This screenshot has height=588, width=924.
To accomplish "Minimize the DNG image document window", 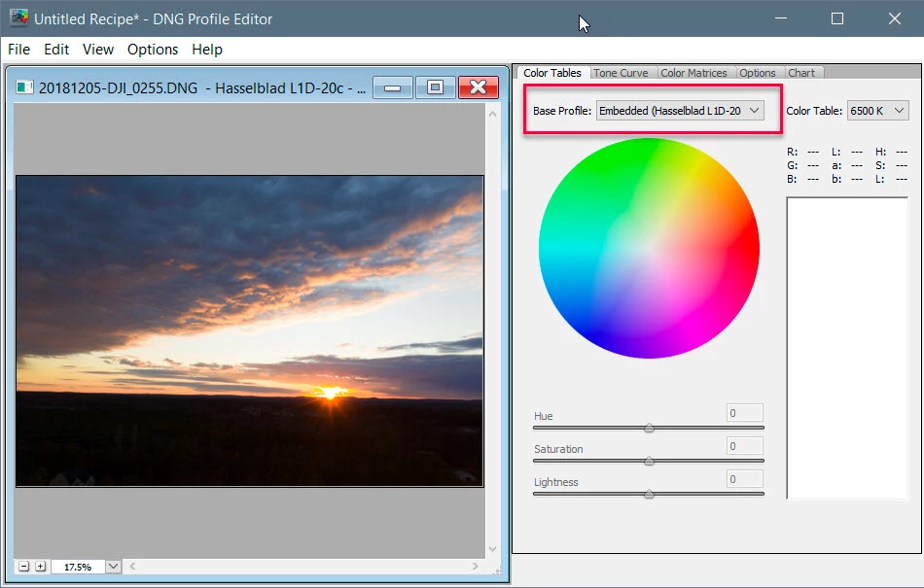I will [x=393, y=87].
